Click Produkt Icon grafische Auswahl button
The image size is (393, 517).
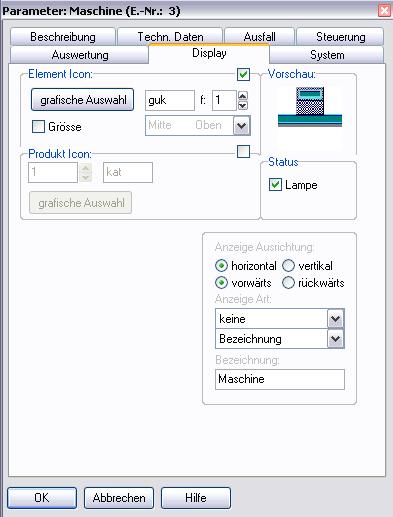(x=80, y=203)
